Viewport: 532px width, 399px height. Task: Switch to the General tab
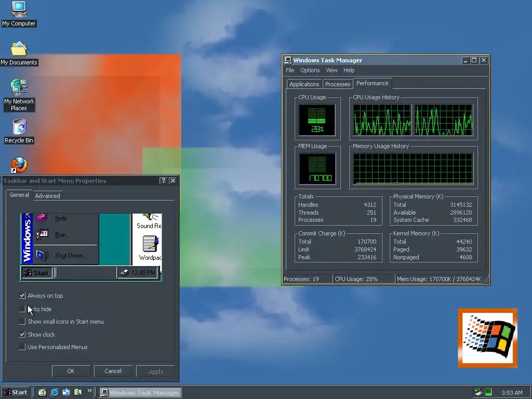[x=19, y=195]
